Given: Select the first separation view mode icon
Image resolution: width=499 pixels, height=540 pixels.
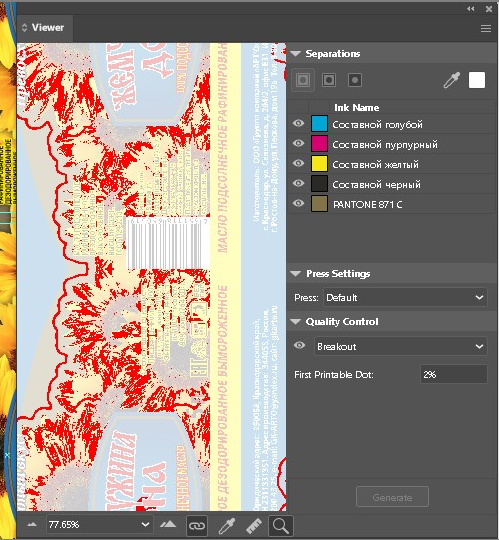Looking at the screenshot, I should pyautogui.click(x=303, y=80).
